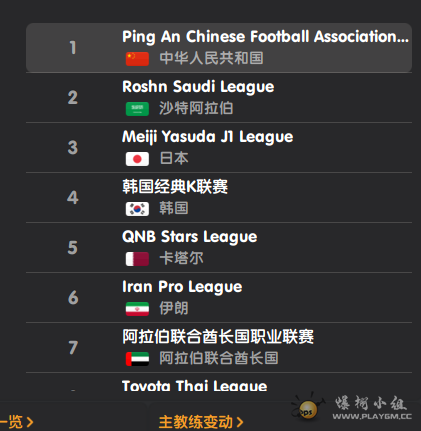Open the Iran Pro League entry
Screen dimensions: 421x431
coord(219,298)
